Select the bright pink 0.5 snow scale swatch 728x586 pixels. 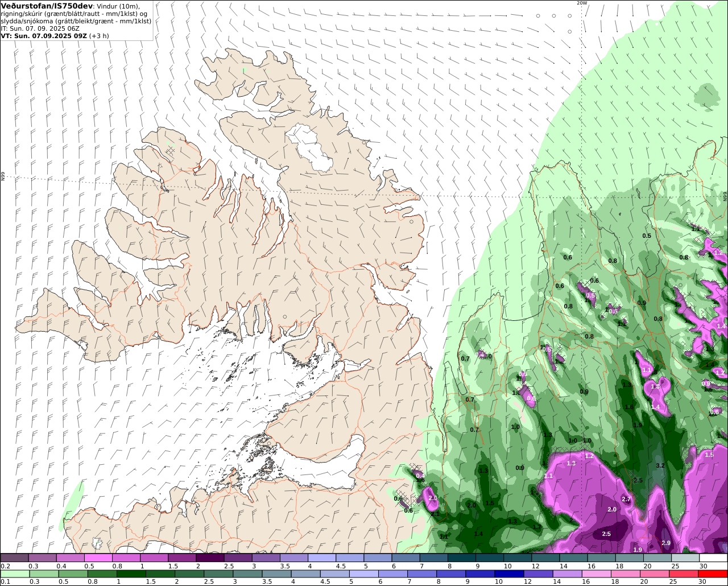click(98, 558)
